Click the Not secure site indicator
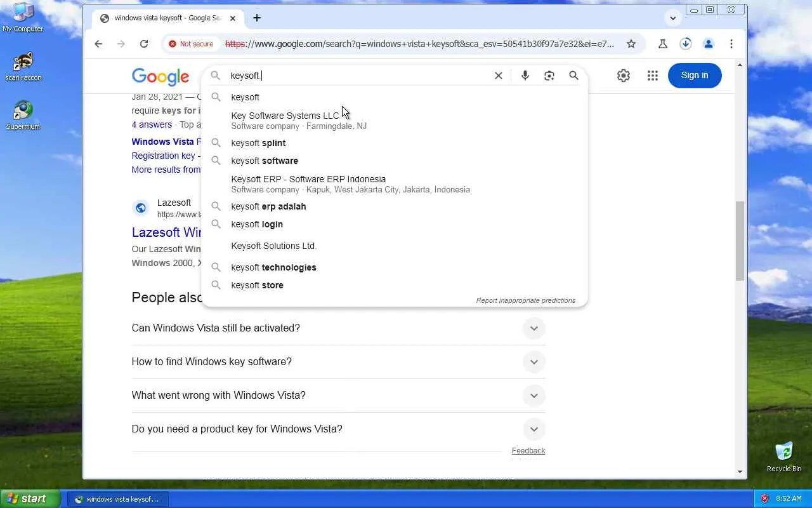This screenshot has width=812, height=508. pyautogui.click(x=191, y=44)
